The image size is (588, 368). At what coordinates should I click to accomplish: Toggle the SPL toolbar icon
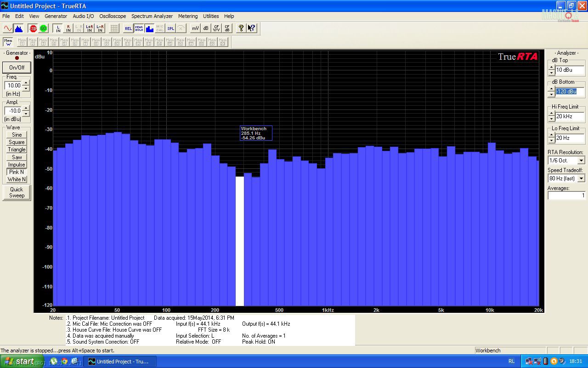(x=170, y=29)
